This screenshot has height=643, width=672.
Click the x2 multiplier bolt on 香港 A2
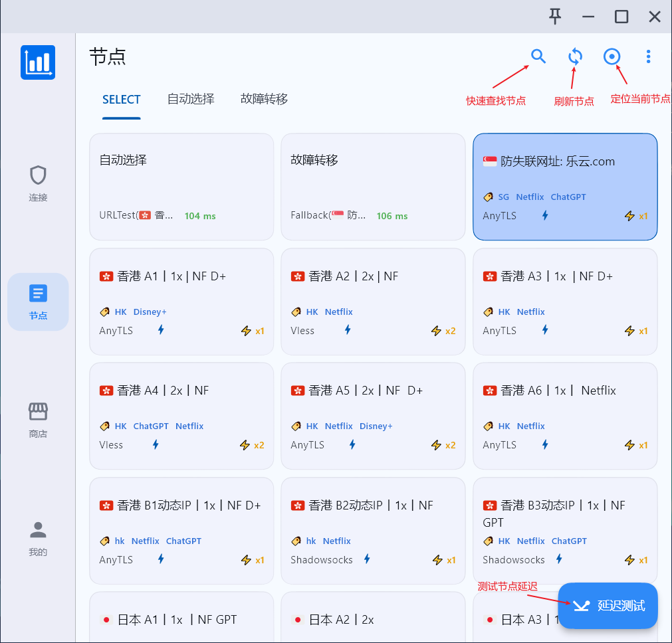click(x=436, y=331)
